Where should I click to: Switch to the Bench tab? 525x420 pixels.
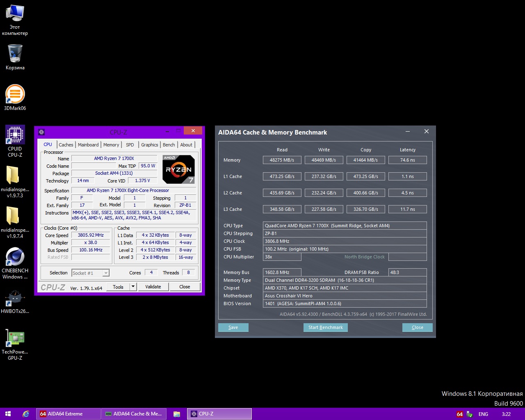[169, 145]
